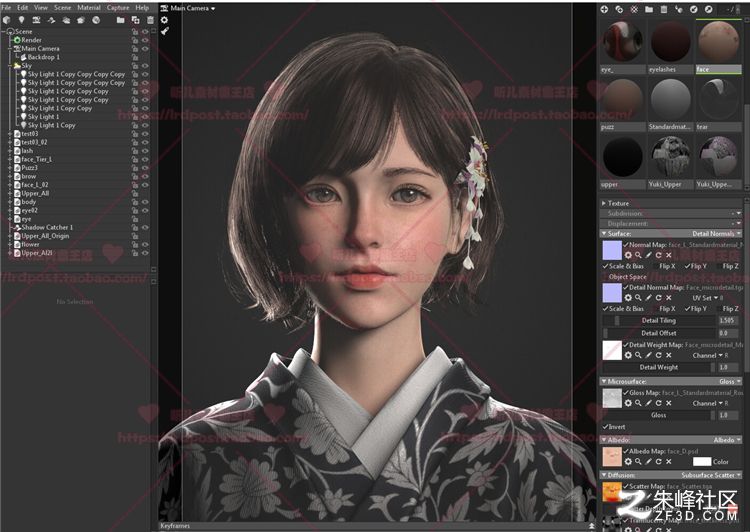Open the File menu
750x532 pixels.
[x=6, y=8]
